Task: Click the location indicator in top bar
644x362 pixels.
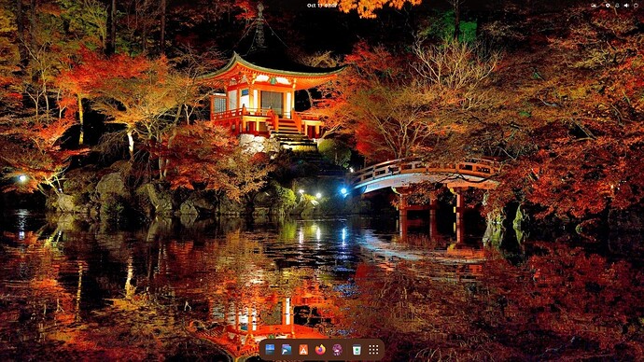Action: (608, 6)
